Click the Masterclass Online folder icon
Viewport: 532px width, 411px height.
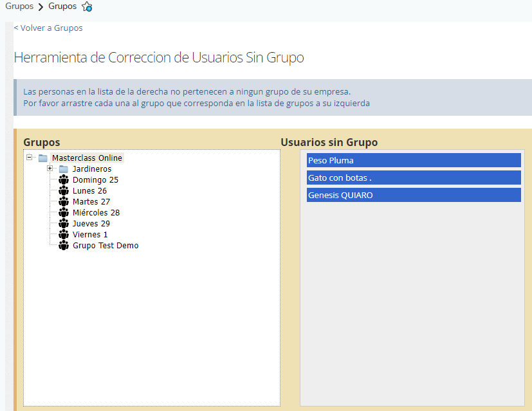click(x=43, y=158)
